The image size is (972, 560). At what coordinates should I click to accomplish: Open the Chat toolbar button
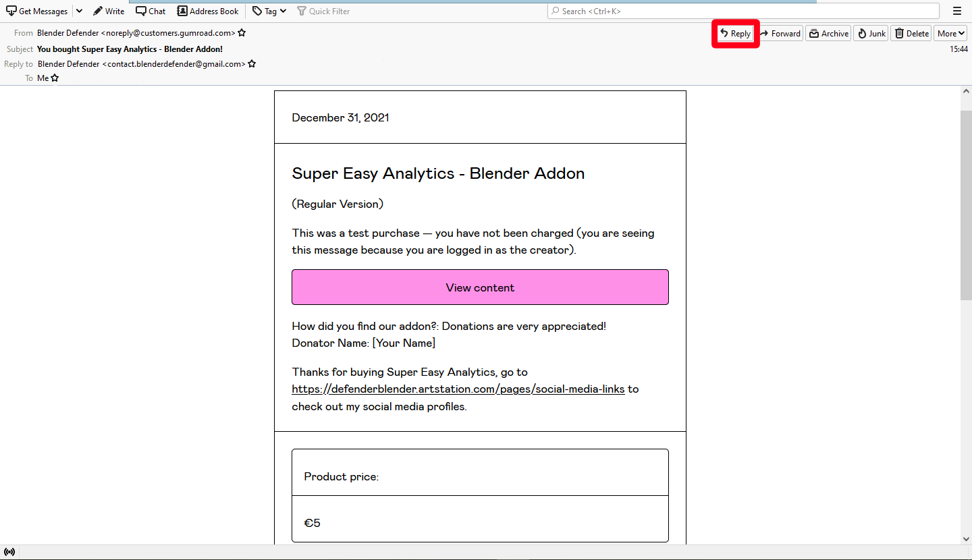point(151,11)
